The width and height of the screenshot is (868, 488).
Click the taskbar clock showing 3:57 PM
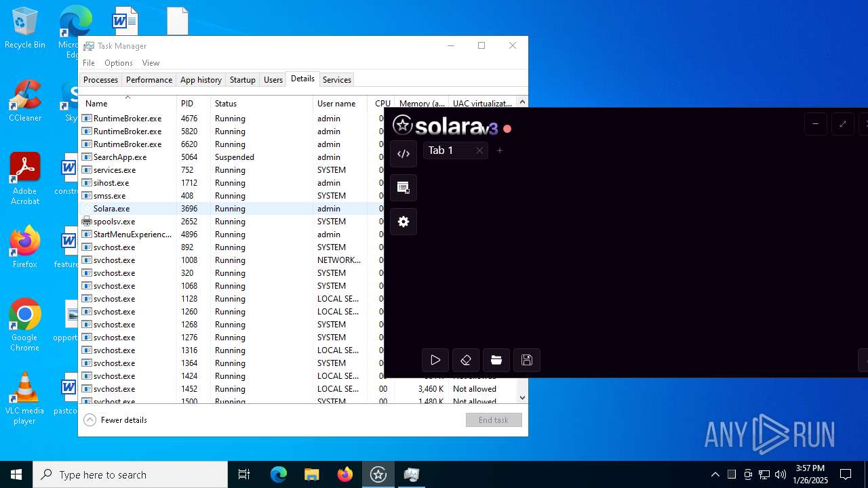pyautogui.click(x=810, y=474)
